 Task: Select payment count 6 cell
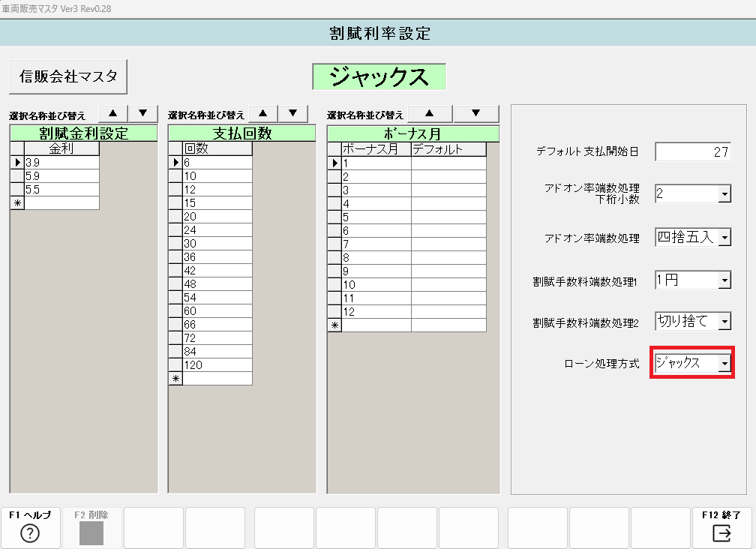[217, 163]
